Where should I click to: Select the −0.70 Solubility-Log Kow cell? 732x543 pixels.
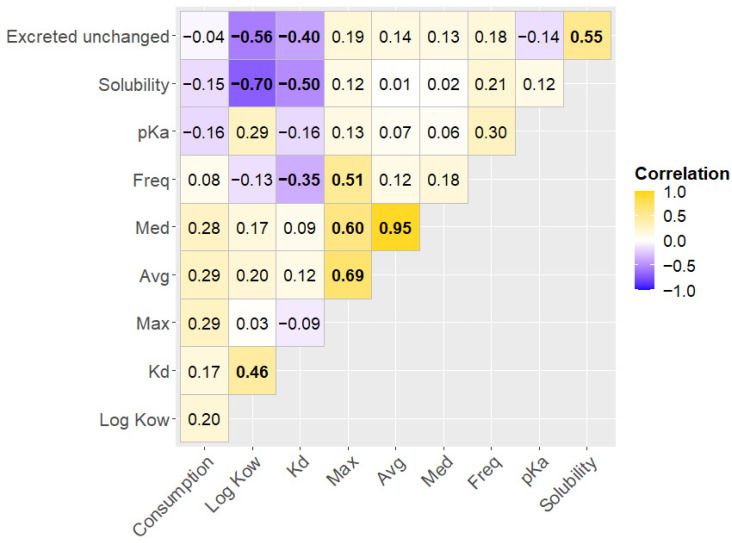252,84
